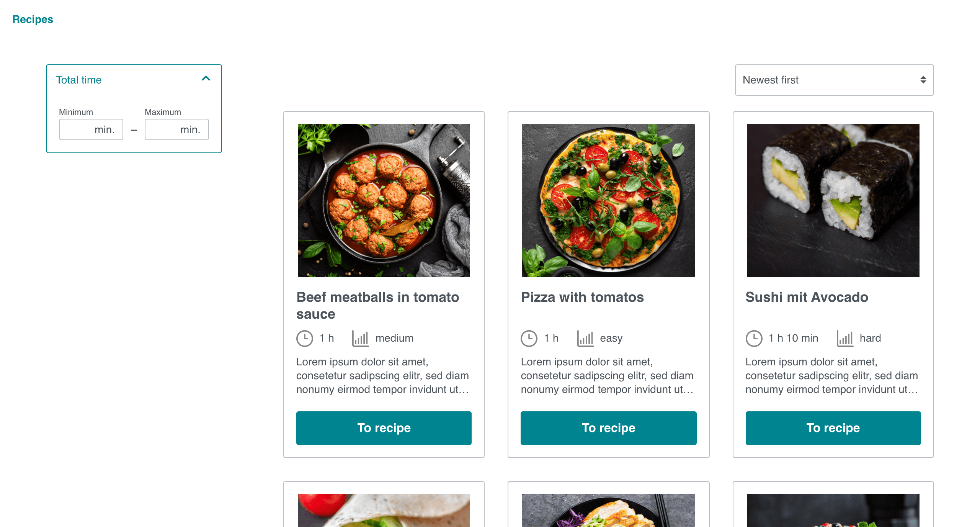Open the Newest first sort dropdown
This screenshot has height=527, width=980.
coord(834,80)
